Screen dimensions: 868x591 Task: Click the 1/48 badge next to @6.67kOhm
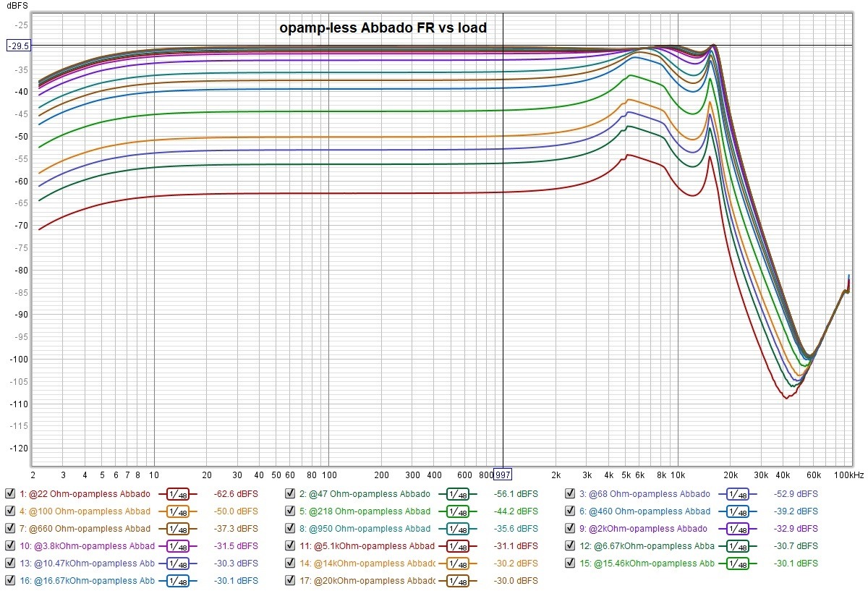(x=738, y=547)
